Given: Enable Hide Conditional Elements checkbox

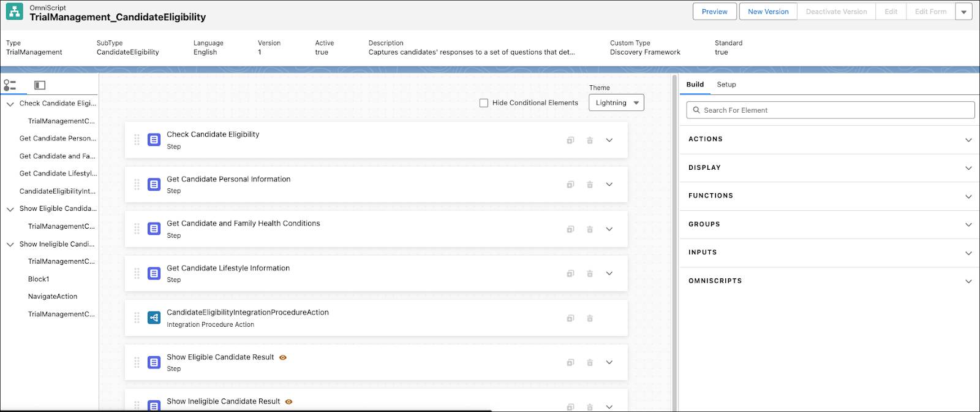Looking at the screenshot, I should pos(484,103).
